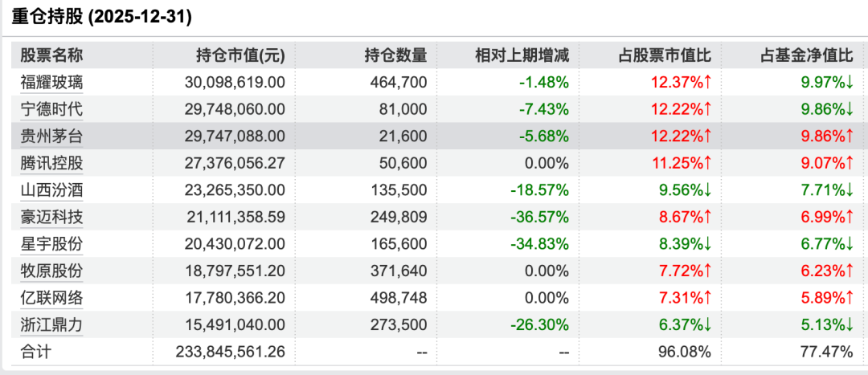Screen dimensions: 868x375
Task: Click the 持仓市值(元) column header
Action: coord(241,55)
